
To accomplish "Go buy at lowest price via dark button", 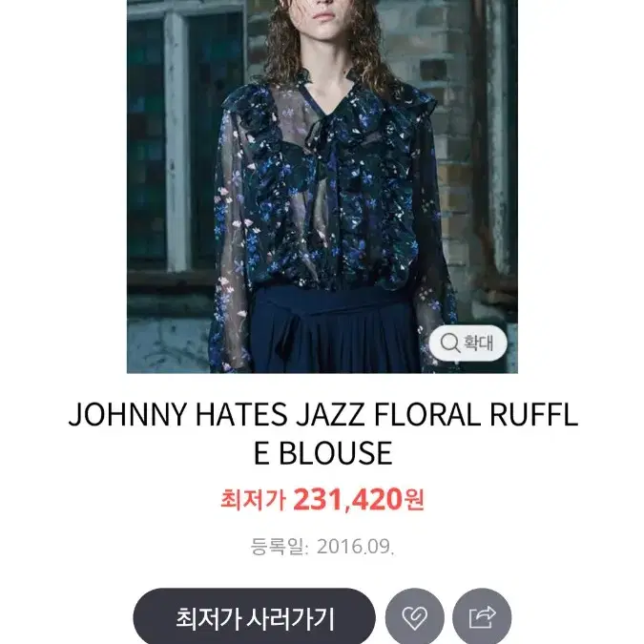I will pyautogui.click(x=254, y=617).
